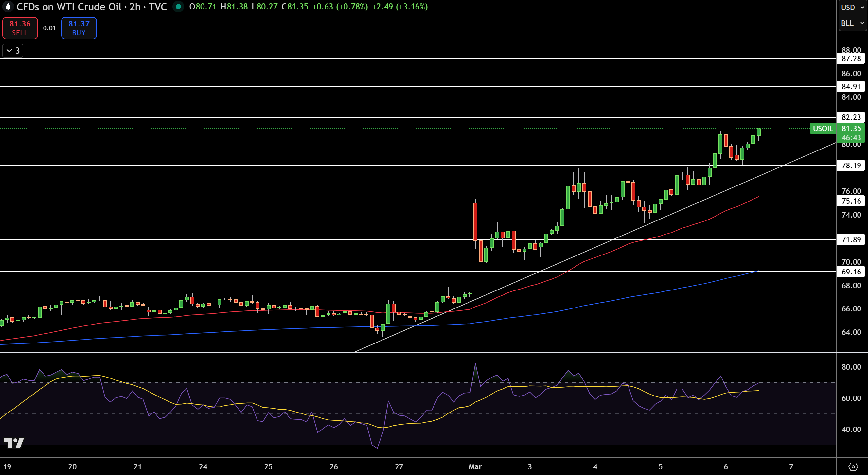Click the BUY 81.37 button

click(x=79, y=28)
